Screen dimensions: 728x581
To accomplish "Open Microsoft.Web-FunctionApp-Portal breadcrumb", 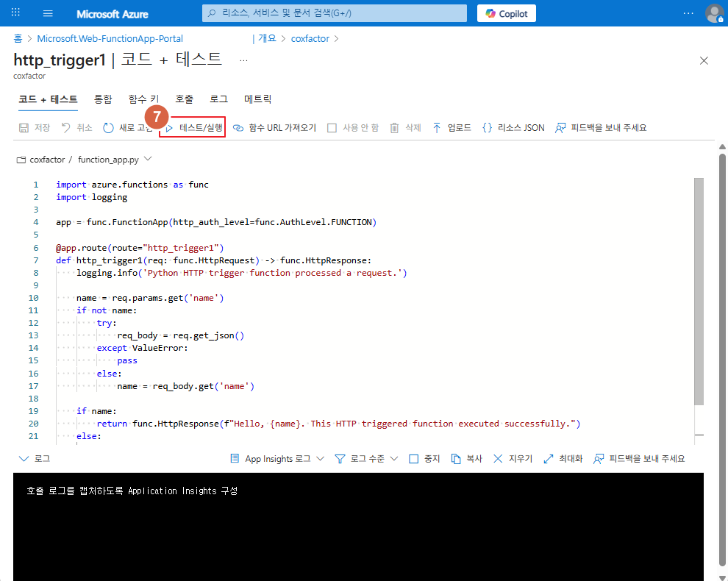I will click(x=110, y=38).
